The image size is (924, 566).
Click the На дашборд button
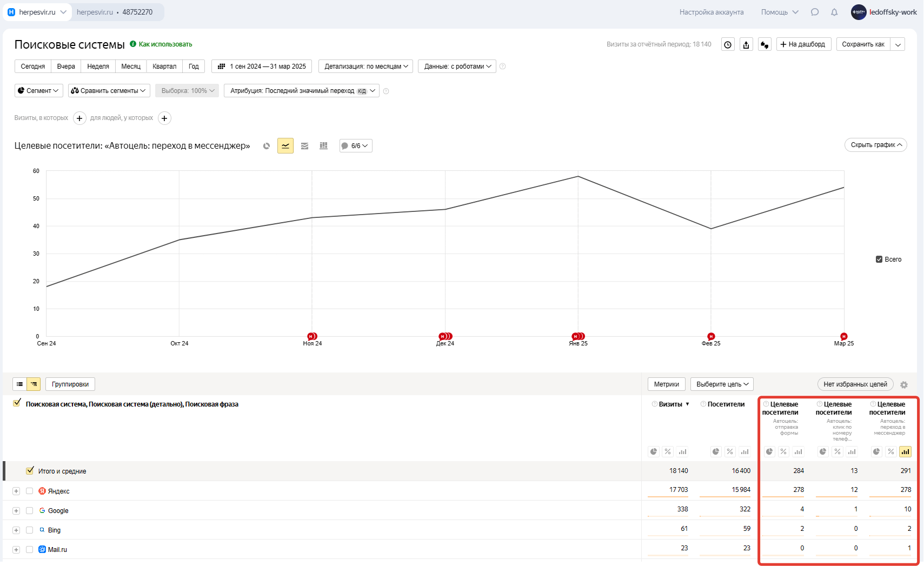click(803, 44)
